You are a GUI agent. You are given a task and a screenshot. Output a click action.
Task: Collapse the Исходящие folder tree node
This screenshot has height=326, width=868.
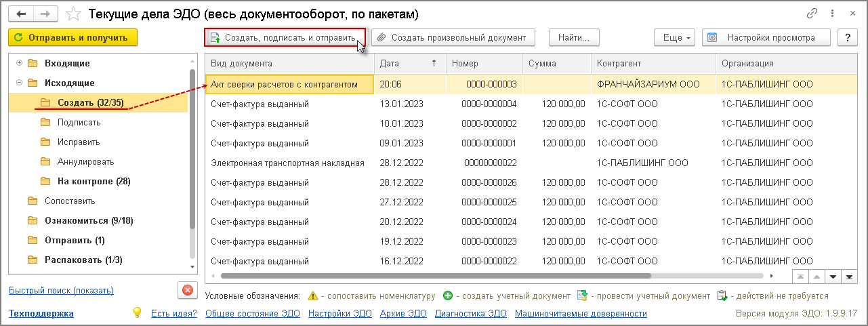(19, 83)
